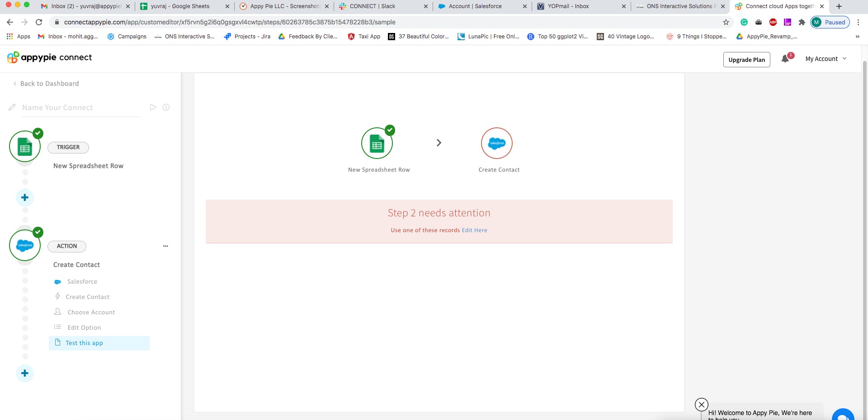Click the Name Your Connect field
This screenshot has height=420, width=868.
81,107
